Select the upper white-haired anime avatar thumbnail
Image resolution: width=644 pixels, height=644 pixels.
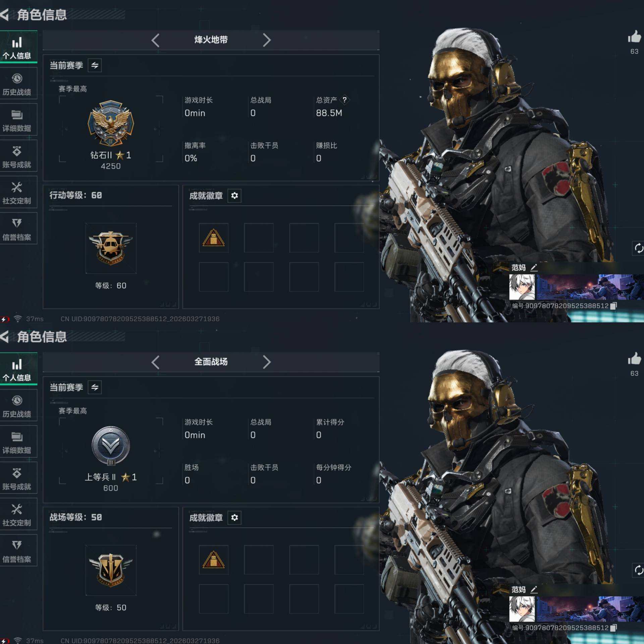522,287
